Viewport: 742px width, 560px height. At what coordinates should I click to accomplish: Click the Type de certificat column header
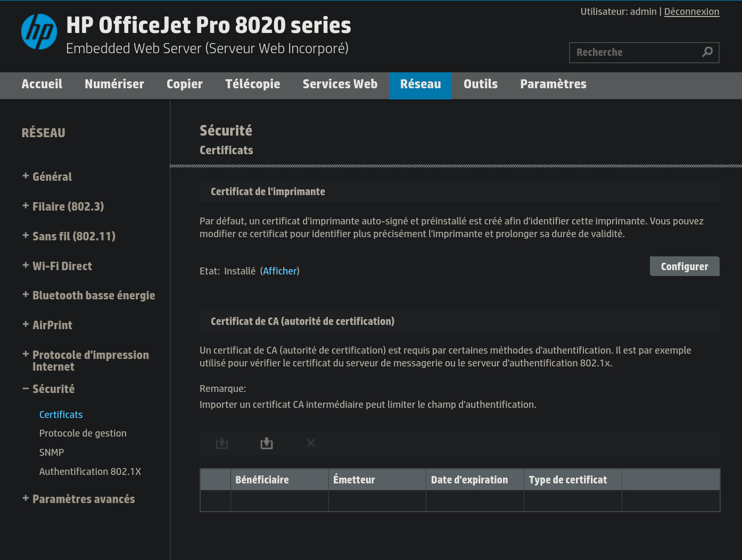point(573,480)
